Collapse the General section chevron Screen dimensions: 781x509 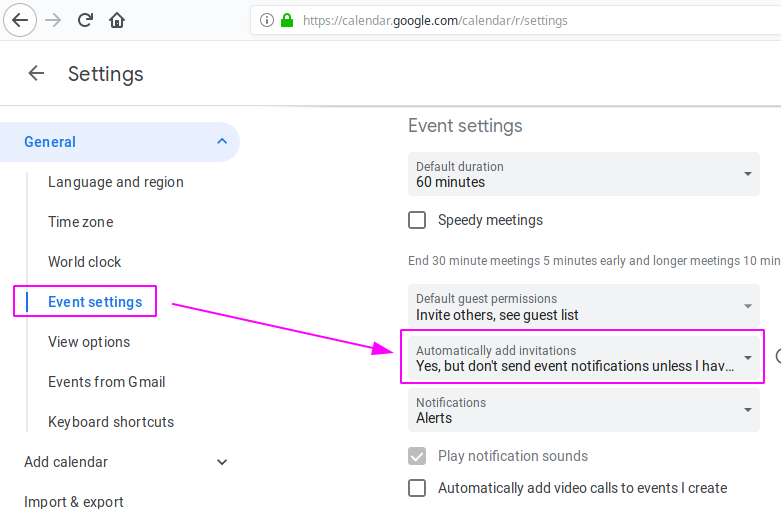click(x=222, y=141)
